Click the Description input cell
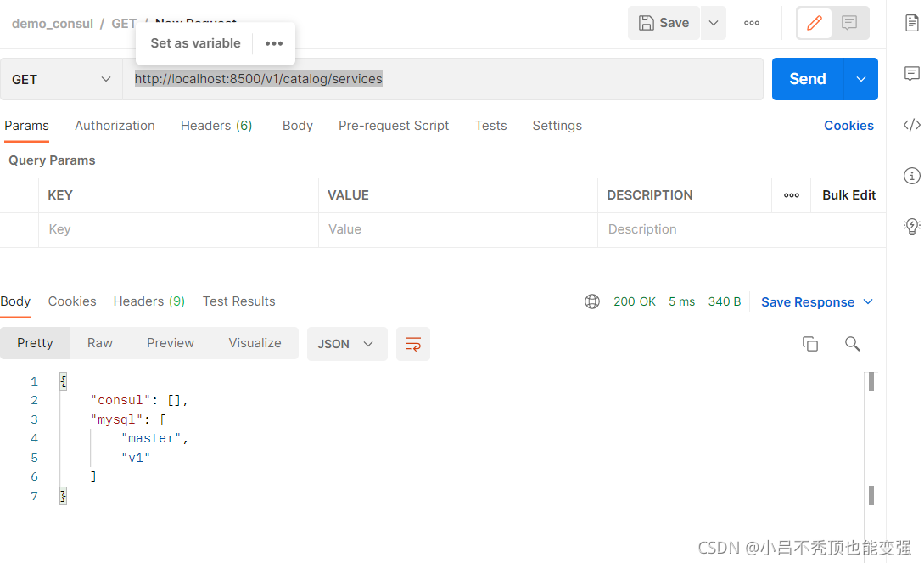Image resolution: width=924 pixels, height=563 pixels. [x=742, y=229]
